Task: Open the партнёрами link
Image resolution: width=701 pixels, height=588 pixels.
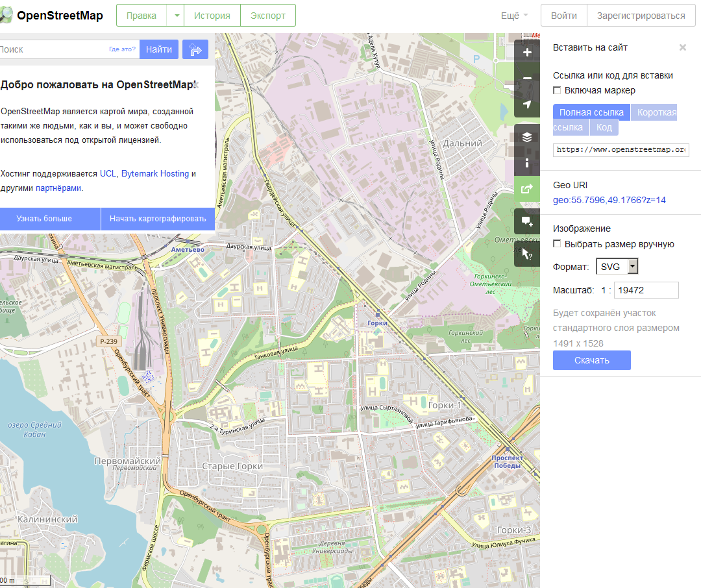Action: pos(58,188)
